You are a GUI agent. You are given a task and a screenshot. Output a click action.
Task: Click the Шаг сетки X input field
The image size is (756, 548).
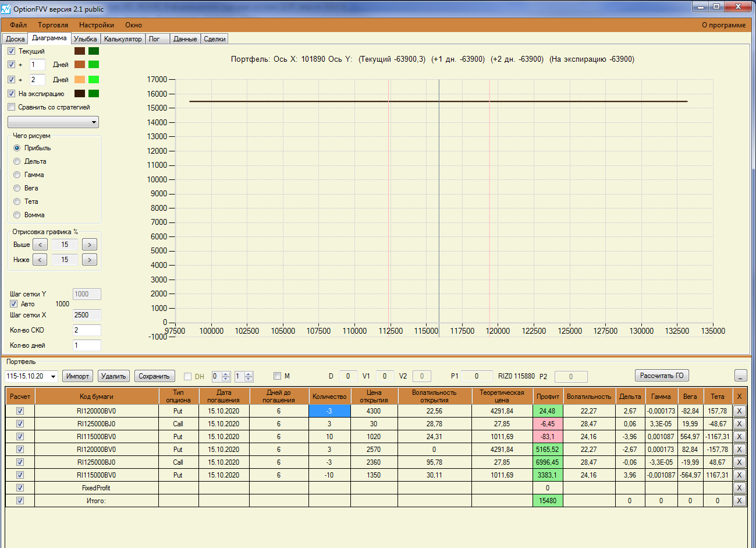[x=87, y=315]
